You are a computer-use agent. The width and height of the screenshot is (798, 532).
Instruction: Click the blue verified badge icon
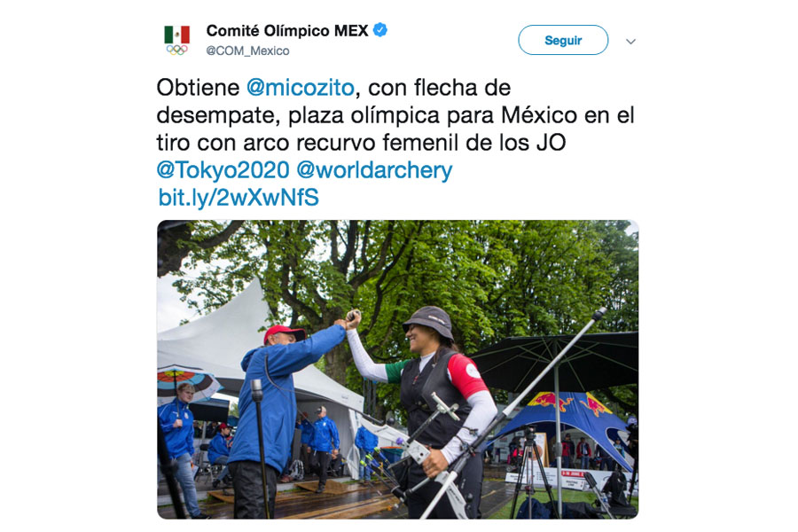pyautogui.click(x=380, y=30)
